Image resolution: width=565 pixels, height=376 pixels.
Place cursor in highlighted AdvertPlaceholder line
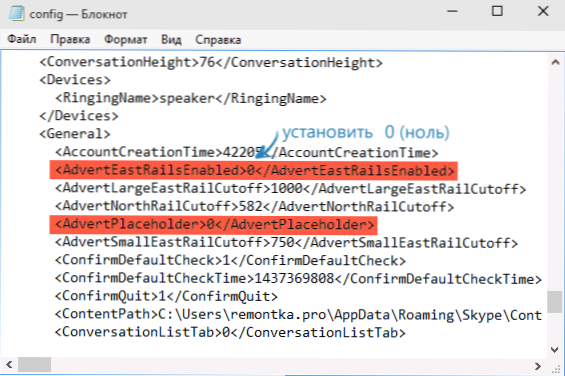click(213, 225)
